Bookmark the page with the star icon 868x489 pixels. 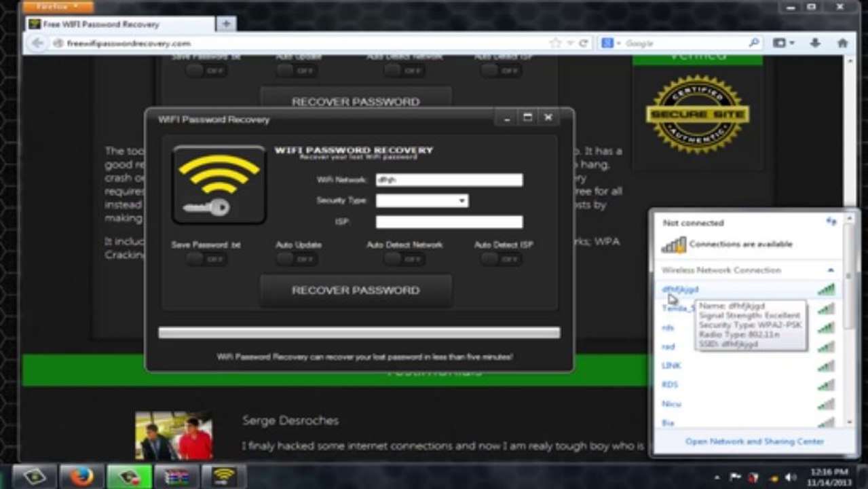[556, 43]
